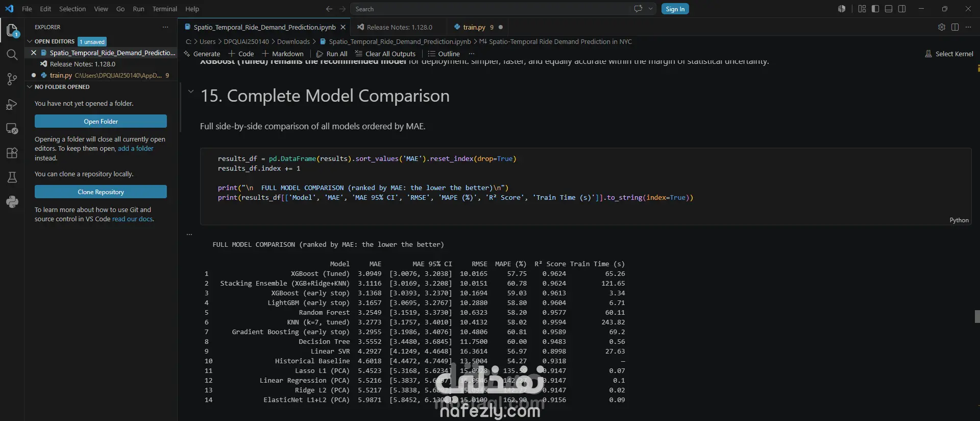Open Run and Debug view
Screen dimensions: 980x421
pyautogui.click(x=12, y=104)
